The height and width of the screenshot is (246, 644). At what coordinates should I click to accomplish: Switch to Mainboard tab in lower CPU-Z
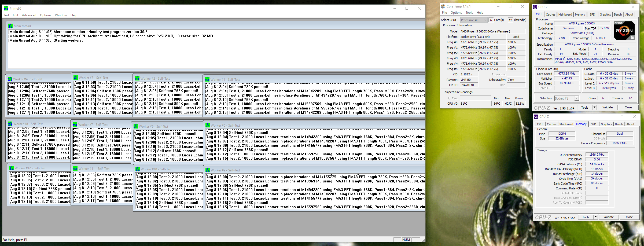click(x=566, y=124)
